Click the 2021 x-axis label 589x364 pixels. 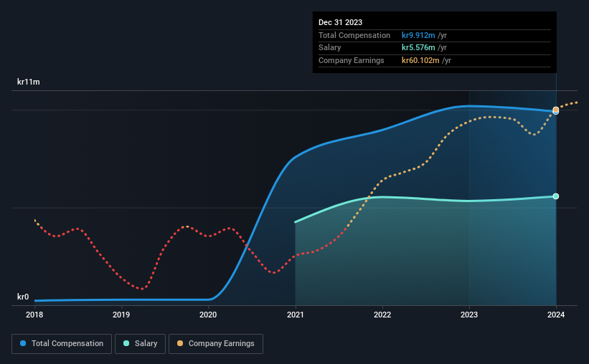296,315
